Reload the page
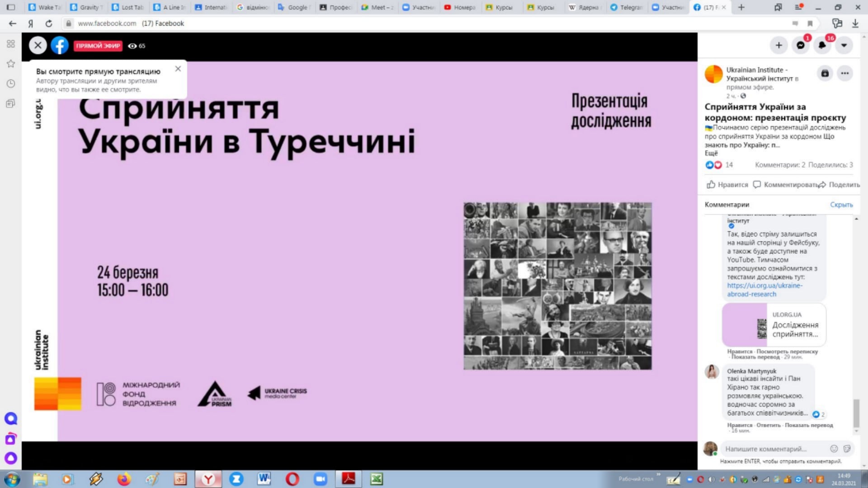The width and height of the screenshot is (868, 488). click(x=49, y=23)
